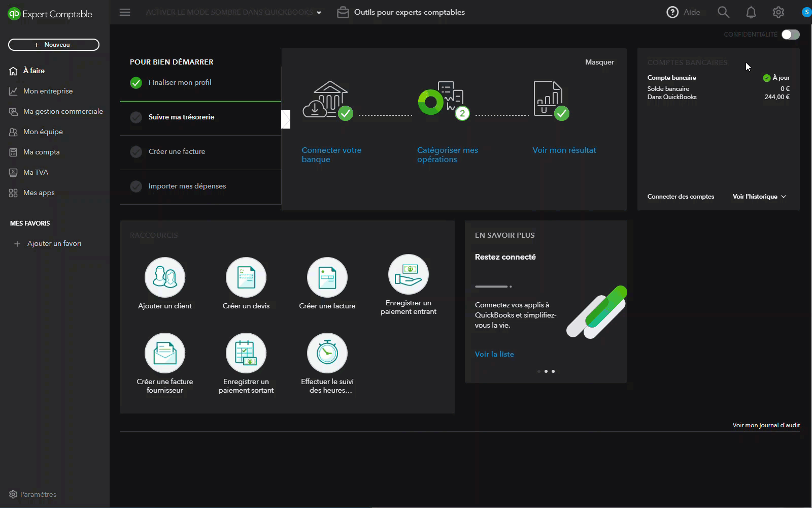Open the notifications bell
The width and height of the screenshot is (812, 508).
click(751, 12)
